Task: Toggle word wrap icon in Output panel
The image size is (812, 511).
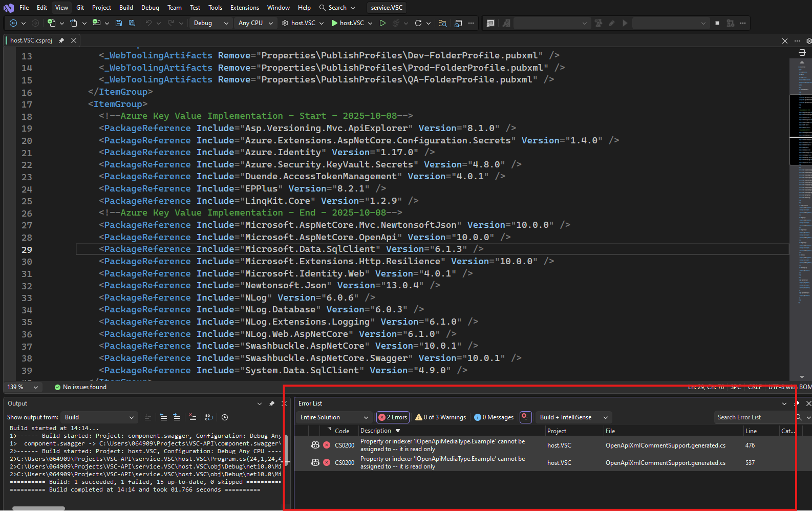Action: click(208, 417)
